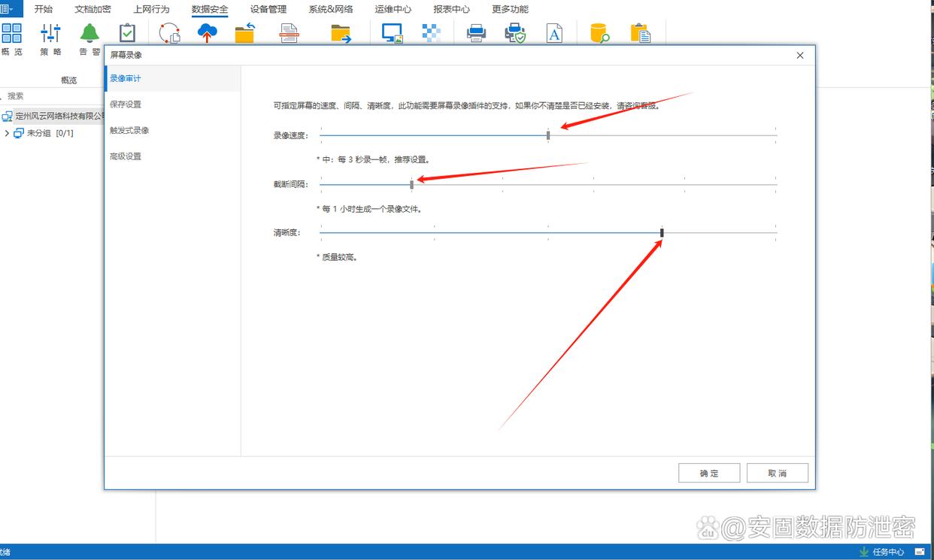Viewport: 934px width, 560px height.
Task: Click the 取消 button
Action: (x=778, y=473)
